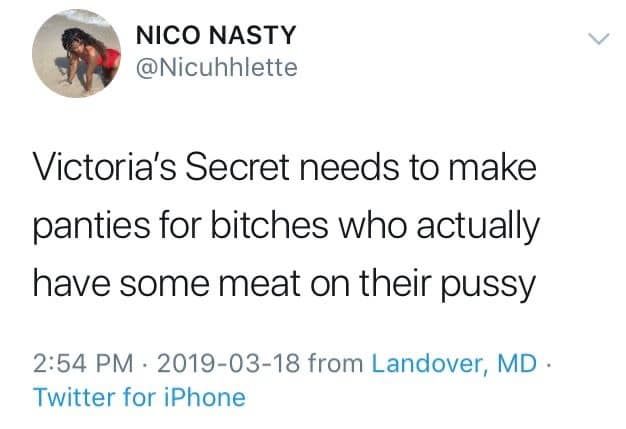
Task: Click the NICO NASTY profile avatar
Action: click(79, 61)
